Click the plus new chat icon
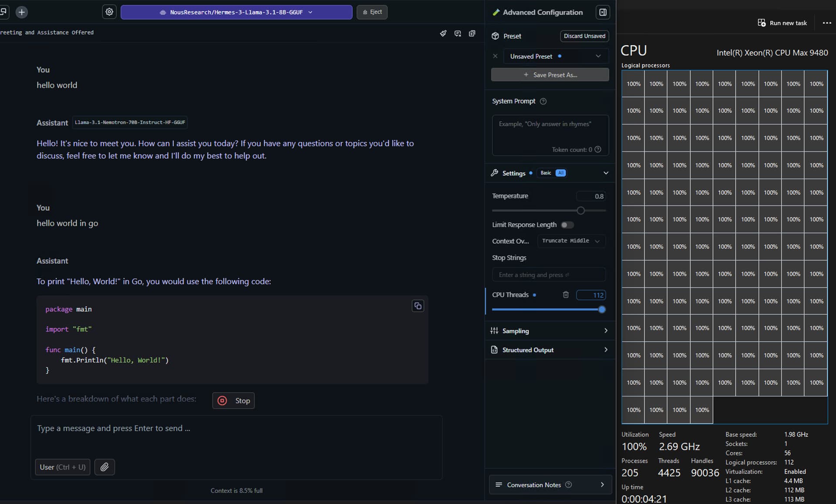This screenshot has height=504, width=836. (21, 12)
